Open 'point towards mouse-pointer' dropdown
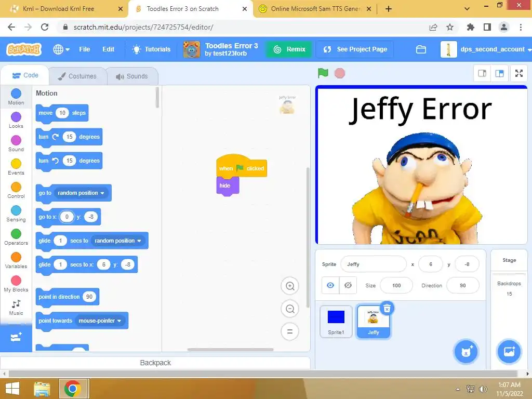This screenshot has height=399, width=532. tap(100, 321)
